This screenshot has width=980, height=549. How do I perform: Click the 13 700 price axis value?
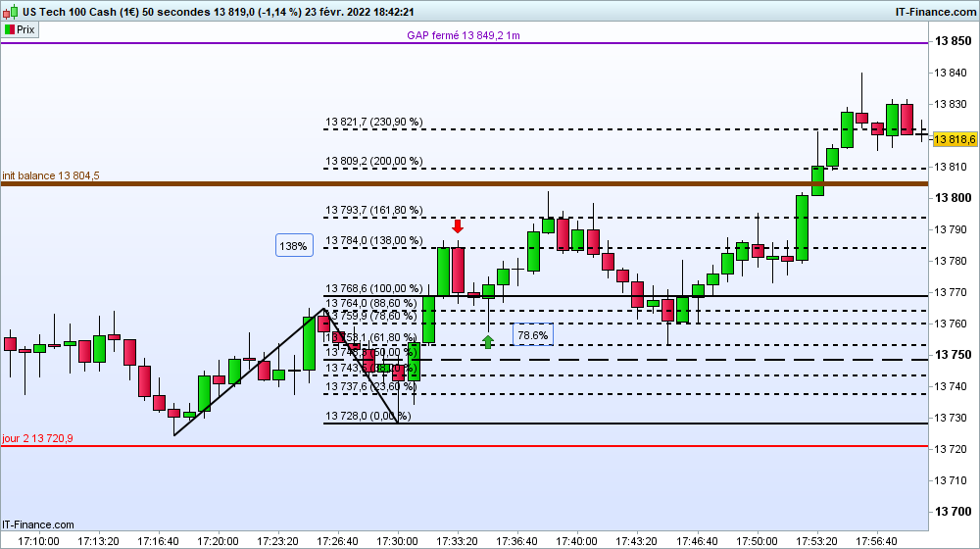tap(954, 512)
